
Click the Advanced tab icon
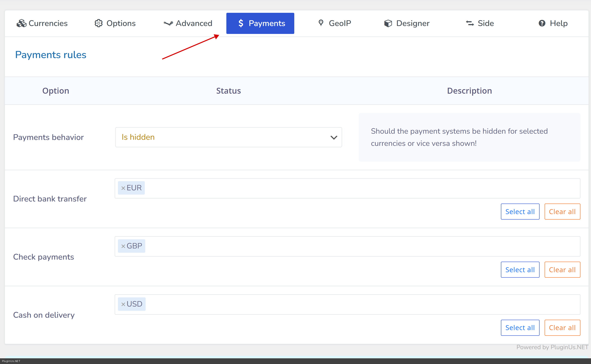point(168,23)
